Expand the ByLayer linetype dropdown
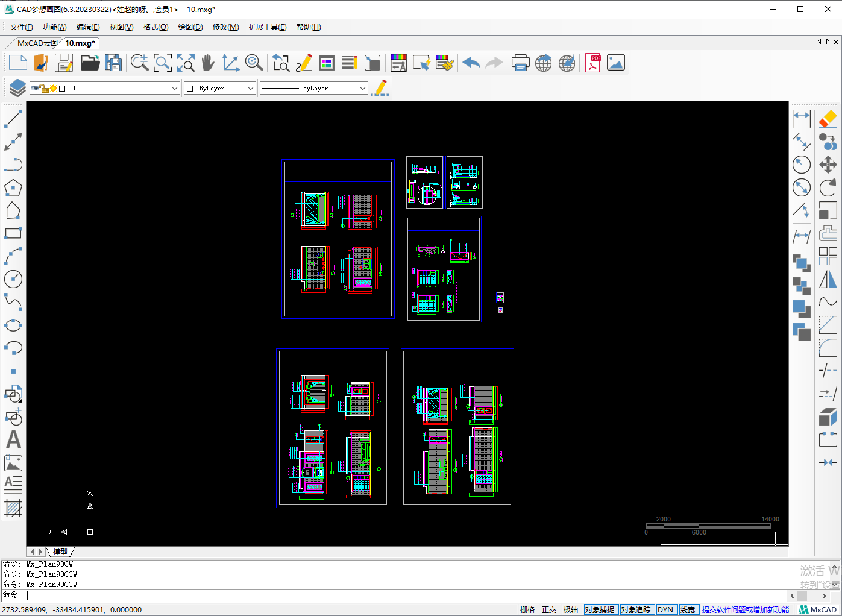Viewport: 842px width, 616px height. [362, 88]
